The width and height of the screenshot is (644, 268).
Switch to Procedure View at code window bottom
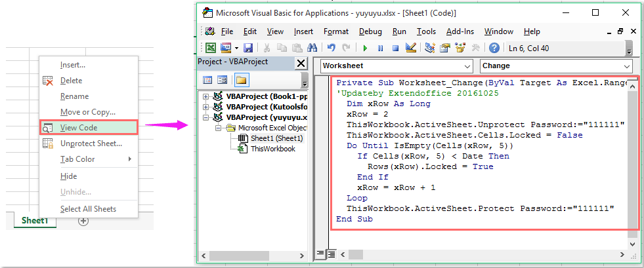click(x=321, y=253)
